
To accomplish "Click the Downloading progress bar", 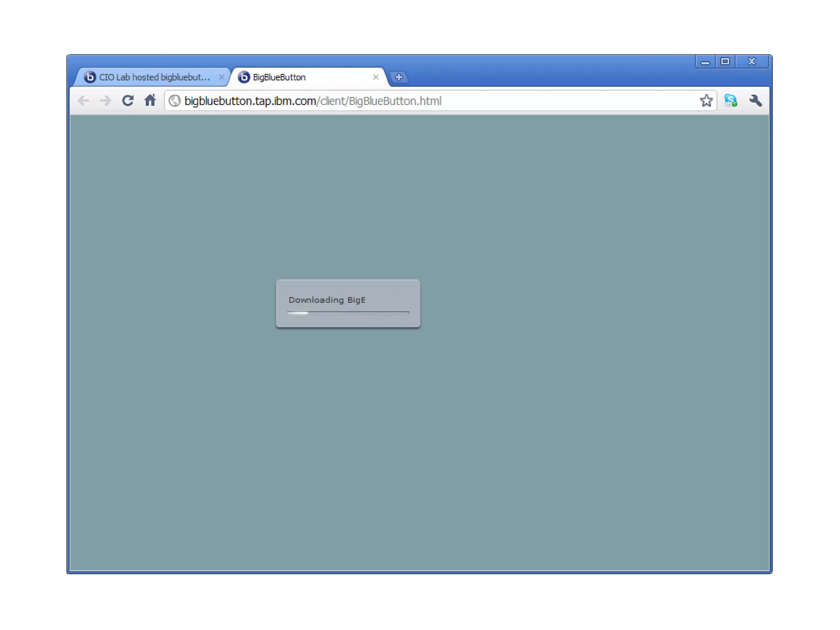I will (348, 313).
